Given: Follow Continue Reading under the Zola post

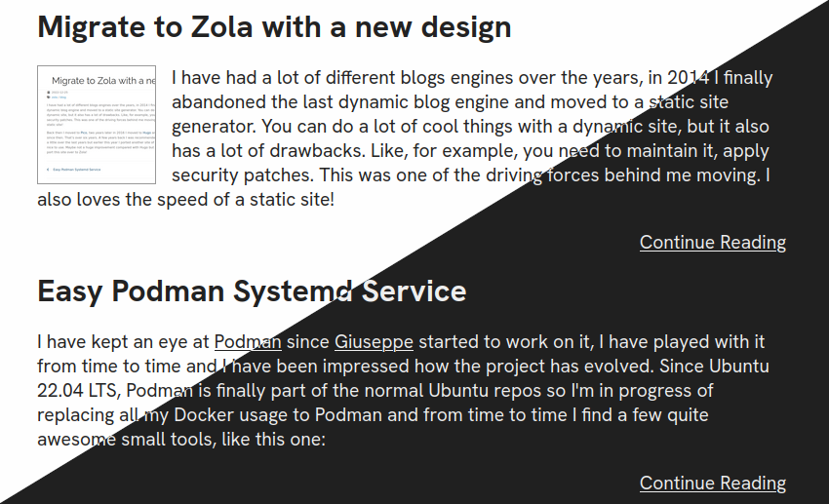Looking at the screenshot, I should click(x=713, y=242).
